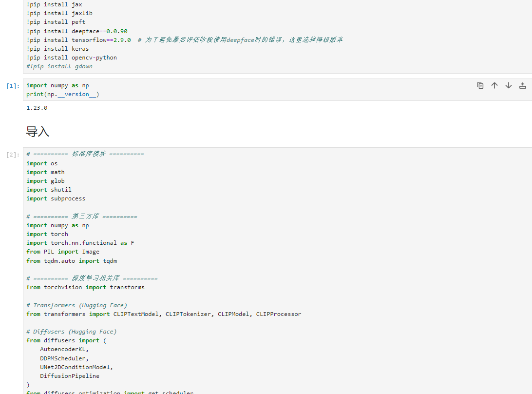The image size is (532, 394).
Task: Click the [2]: cell prompt
Action: pos(13,155)
